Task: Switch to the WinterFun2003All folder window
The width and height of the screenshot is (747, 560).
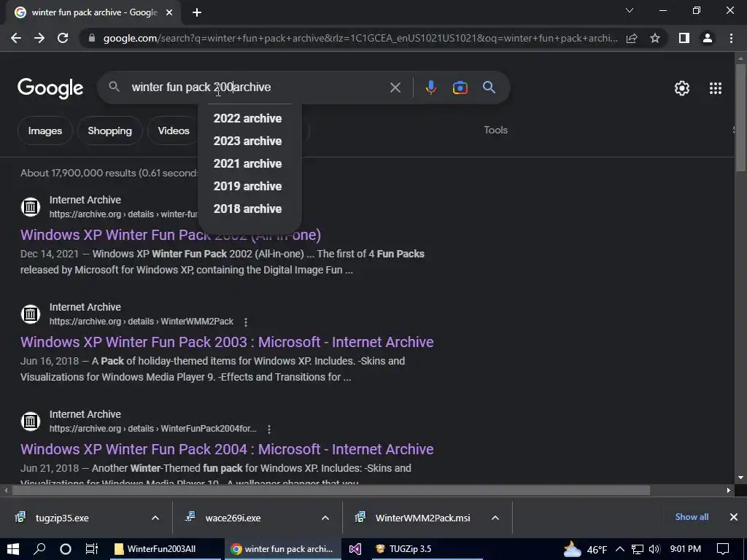Action: (x=165, y=549)
